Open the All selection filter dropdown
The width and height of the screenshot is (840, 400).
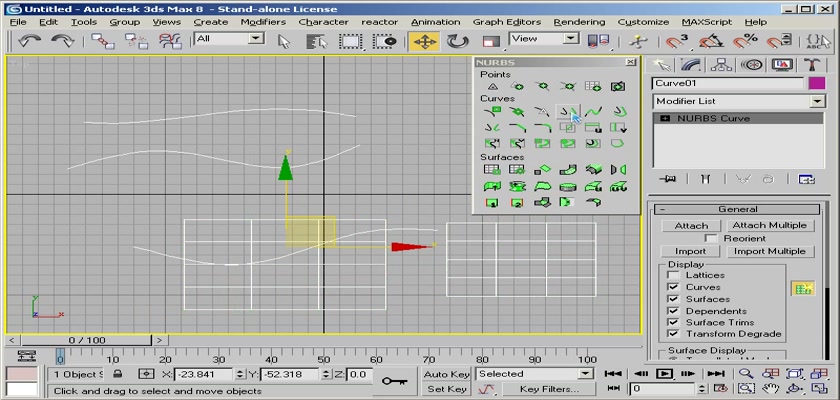tap(257, 38)
